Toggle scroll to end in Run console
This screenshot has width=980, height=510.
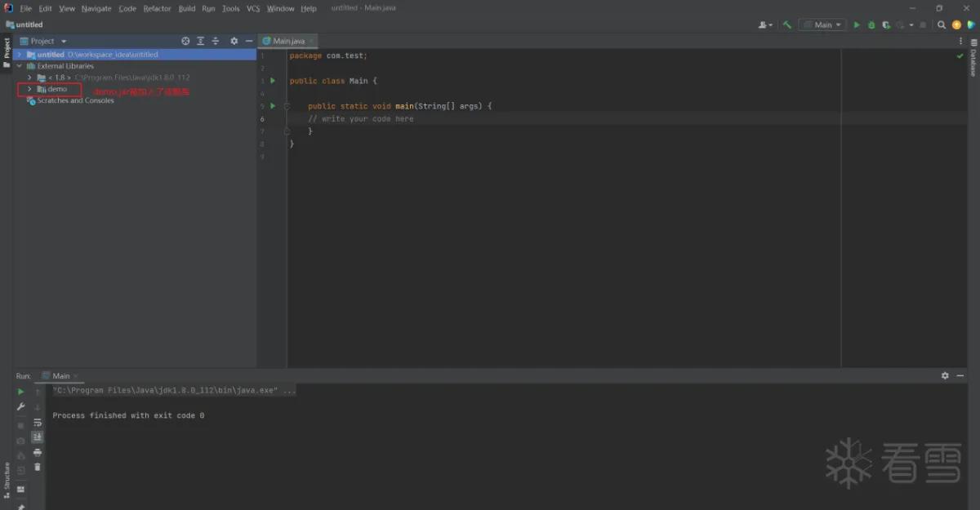coord(38,437)
